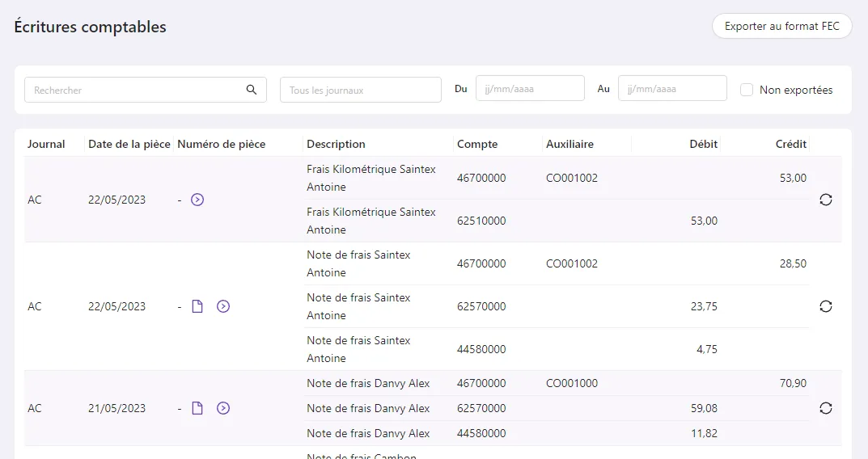Open arrow link of Saintex note de frais entry
This screenshot has height=459, width=868.
point(223,306)
